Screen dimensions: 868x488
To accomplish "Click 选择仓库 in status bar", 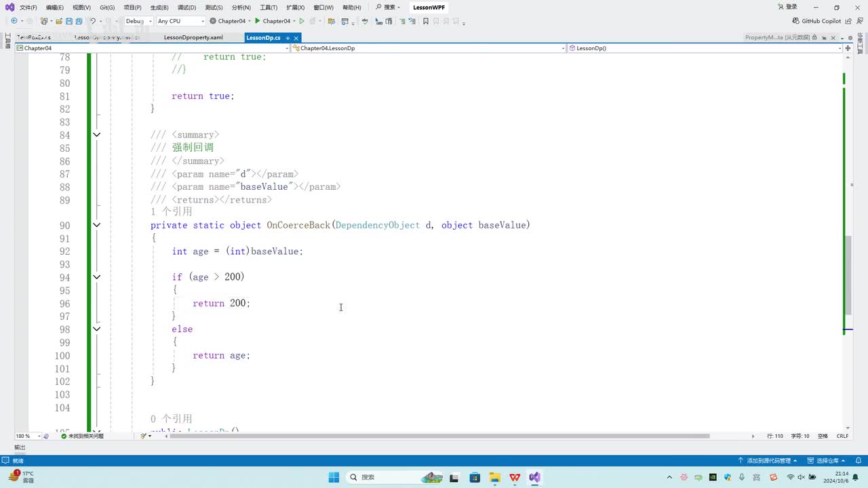I will [827, 461].
